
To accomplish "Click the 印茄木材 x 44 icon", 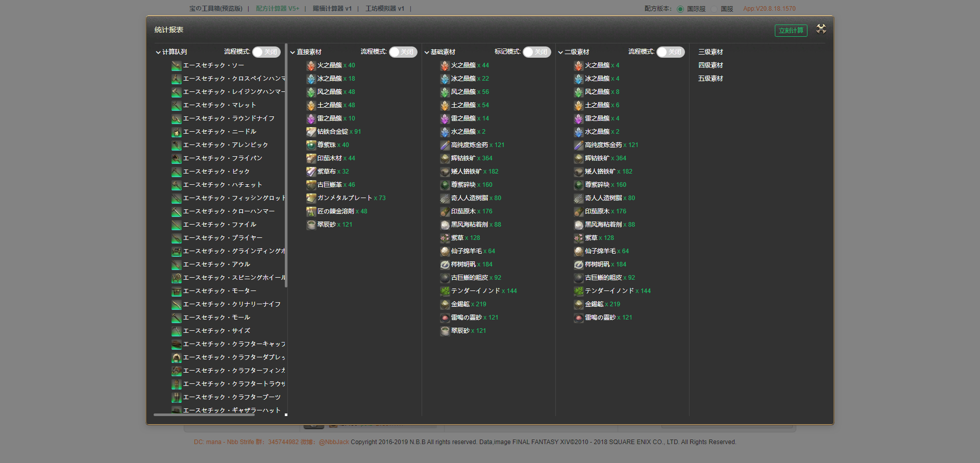I will tap(311, 158).
